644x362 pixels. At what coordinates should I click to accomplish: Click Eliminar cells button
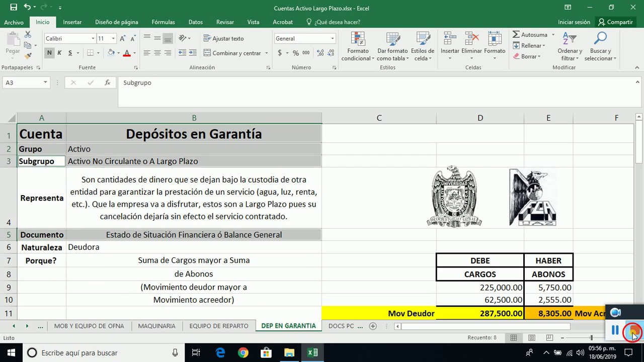(471, 46)
